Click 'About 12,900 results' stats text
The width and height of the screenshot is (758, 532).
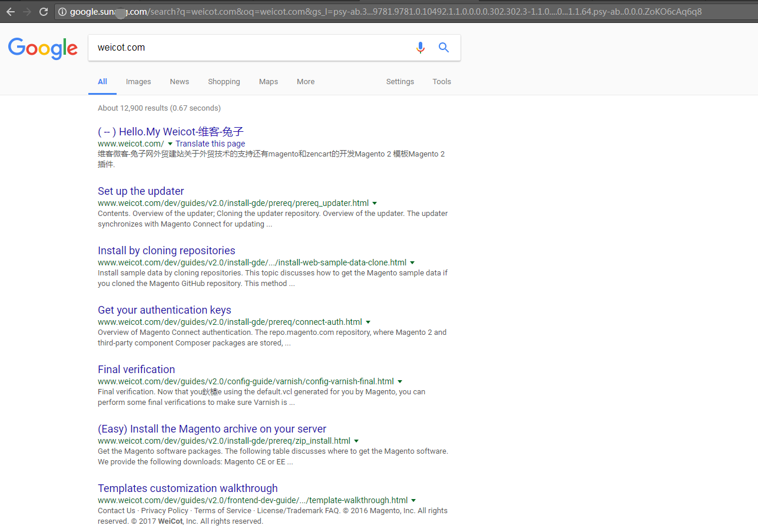(x=159, y=108)
